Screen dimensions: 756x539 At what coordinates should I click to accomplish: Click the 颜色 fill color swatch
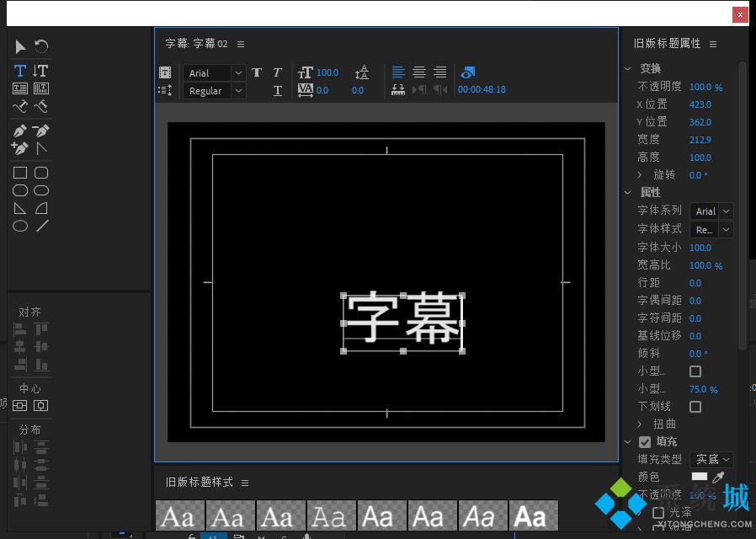[700, 476]
